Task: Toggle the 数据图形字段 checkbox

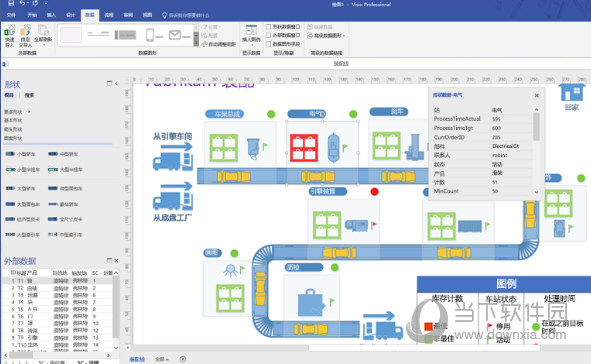Action: tap(269, 44)
